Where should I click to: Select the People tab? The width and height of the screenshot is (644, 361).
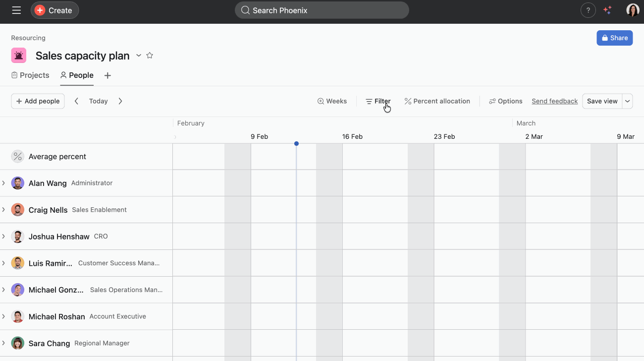(77, 75)
